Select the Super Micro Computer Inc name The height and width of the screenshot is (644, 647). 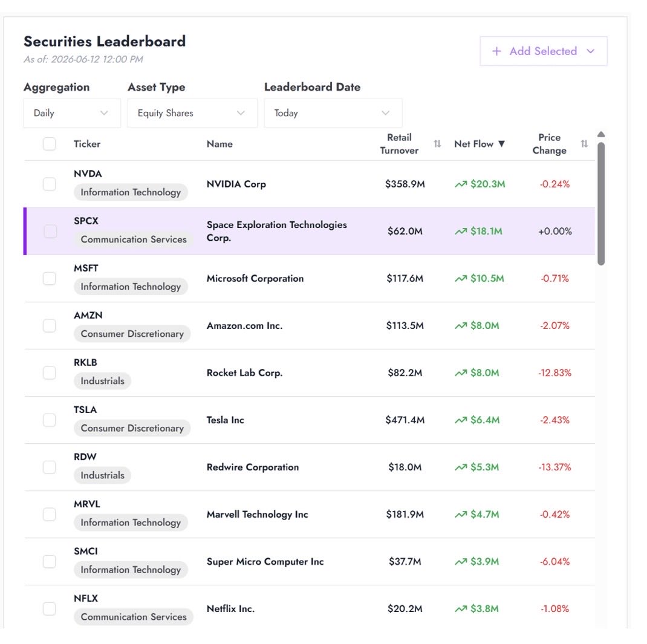tap(265, 562)
